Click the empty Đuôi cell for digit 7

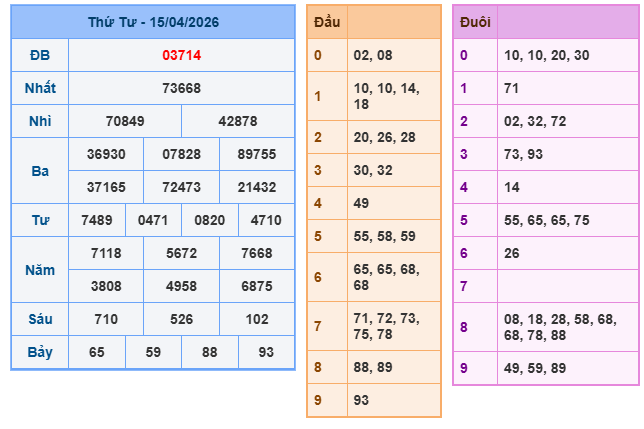pos(567,286)
